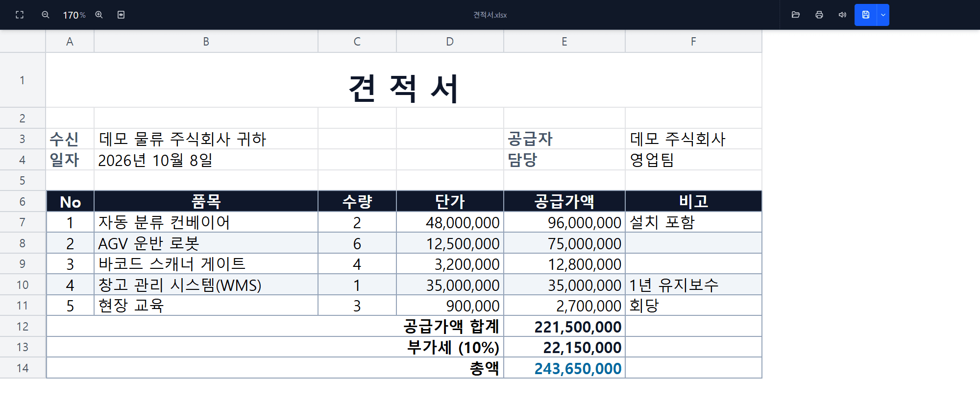This screenshot has height=404, width=980.
Task: Click the 견적서.xlsx file name
Action: 490,15
